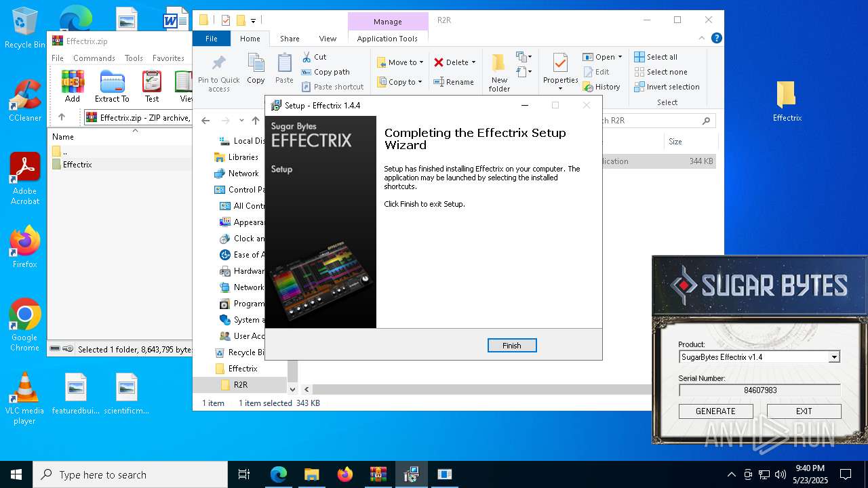Select the R2R folder in the navigation tree
Viewport: 868px width, 488px height.
pos(240,385)
